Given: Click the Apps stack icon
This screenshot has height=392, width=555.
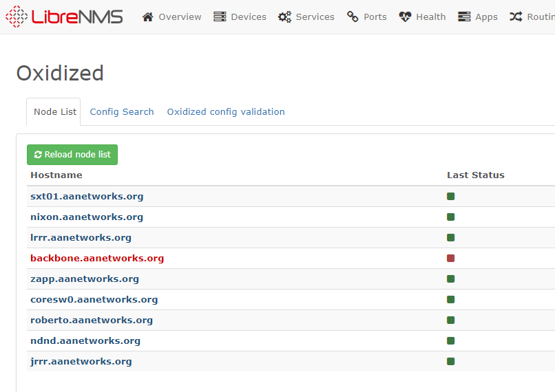Looking at the screenshot, I should coord(464,17).
